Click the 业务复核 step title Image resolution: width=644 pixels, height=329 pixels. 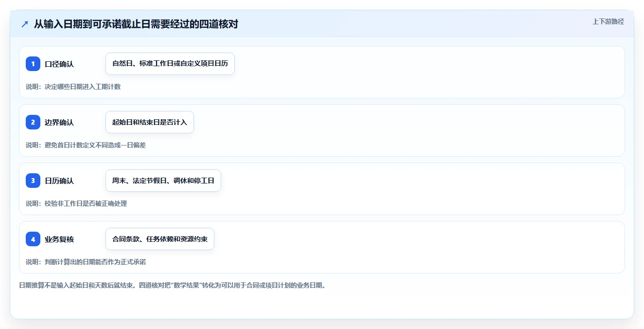point(59,239)
